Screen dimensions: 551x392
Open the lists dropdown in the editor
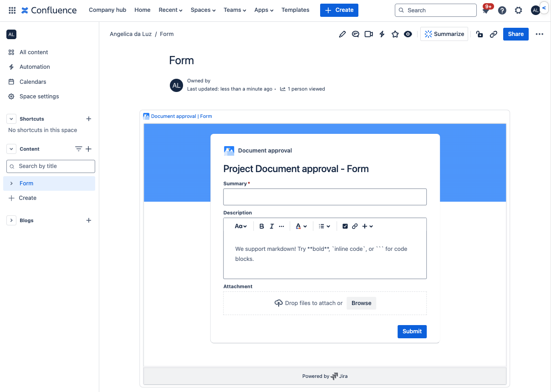(x=324, y=226)
